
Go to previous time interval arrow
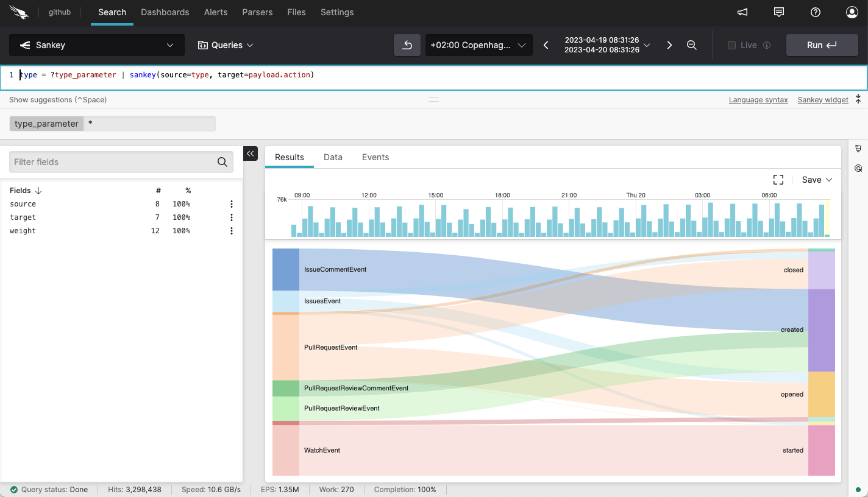pos(546,45)
